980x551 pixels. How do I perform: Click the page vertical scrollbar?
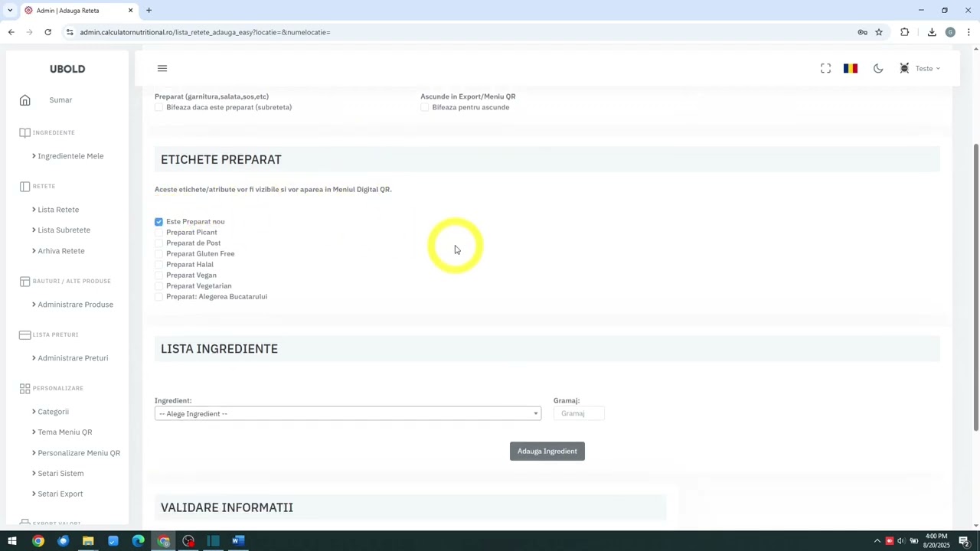pyautogui.click(x=975, y=287)
